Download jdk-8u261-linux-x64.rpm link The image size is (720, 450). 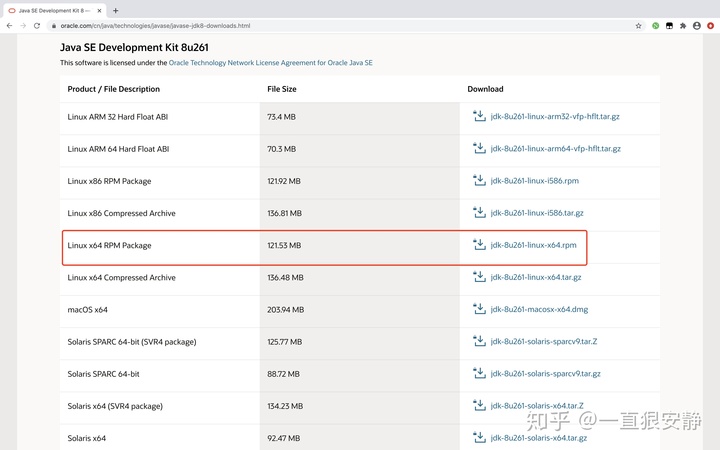[x=533, y=245]
